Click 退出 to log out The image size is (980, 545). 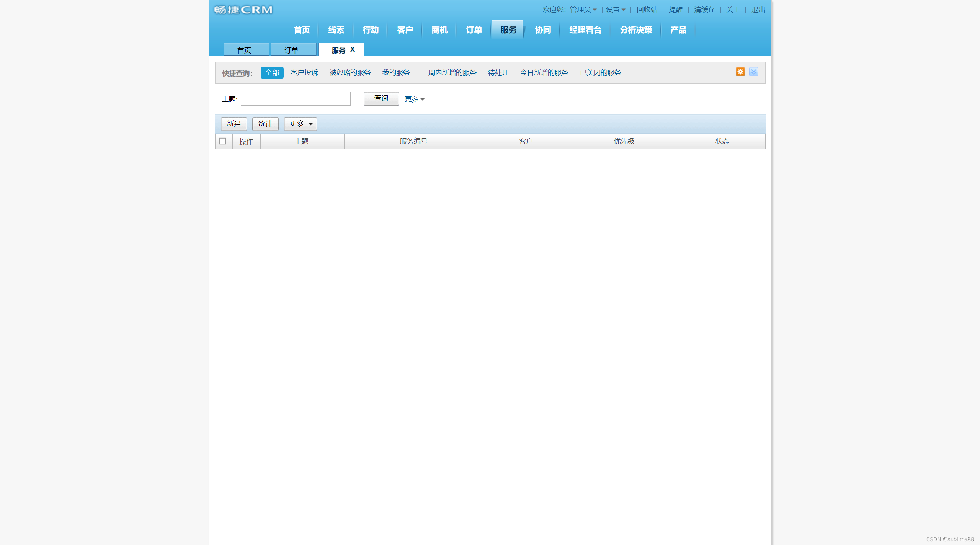[x=758, y=10]
